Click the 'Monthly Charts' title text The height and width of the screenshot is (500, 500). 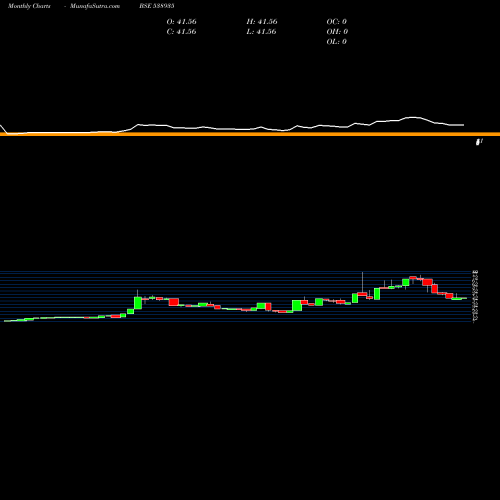29,6
